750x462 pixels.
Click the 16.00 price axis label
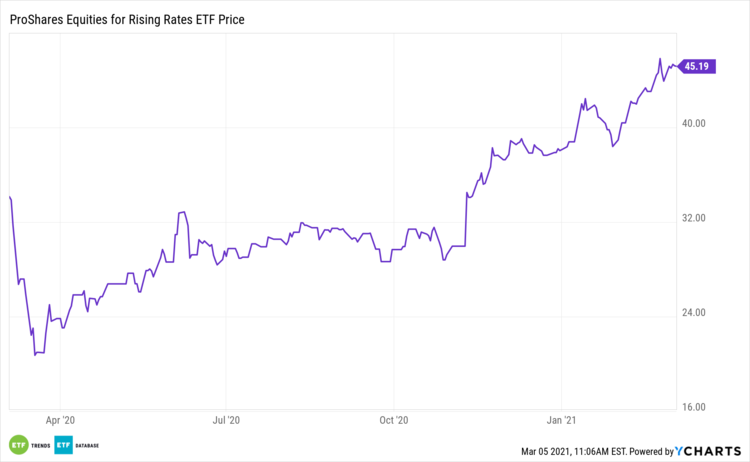tap(694, 407)
